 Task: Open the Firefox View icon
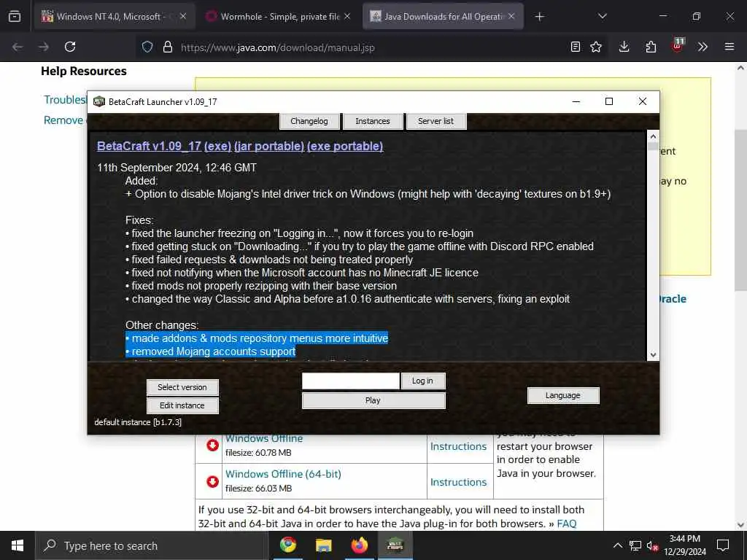[15, 17]
